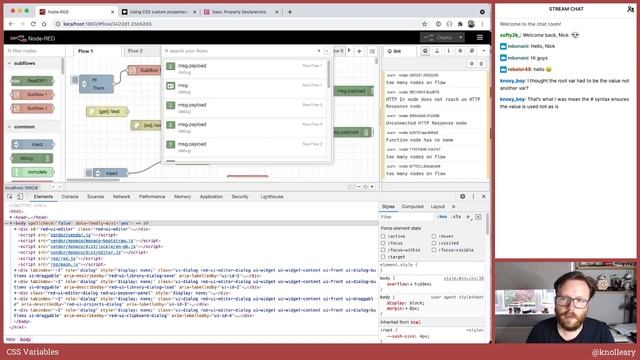Click the Deploy button
The height and width of the screenshot is (360, 640).
439,38
